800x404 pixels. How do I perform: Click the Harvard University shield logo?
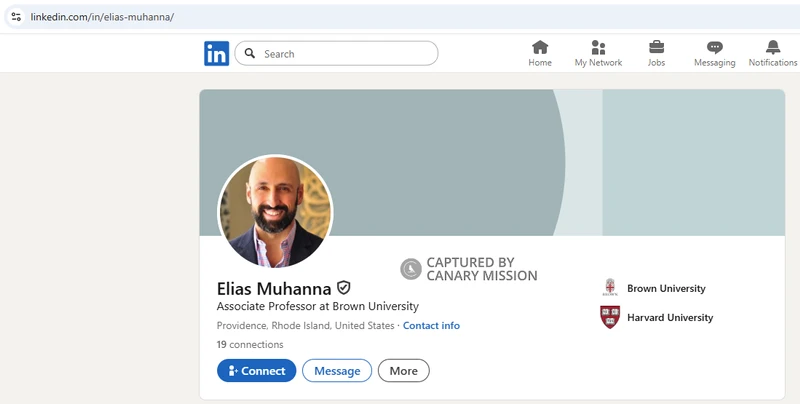[610, 317]
